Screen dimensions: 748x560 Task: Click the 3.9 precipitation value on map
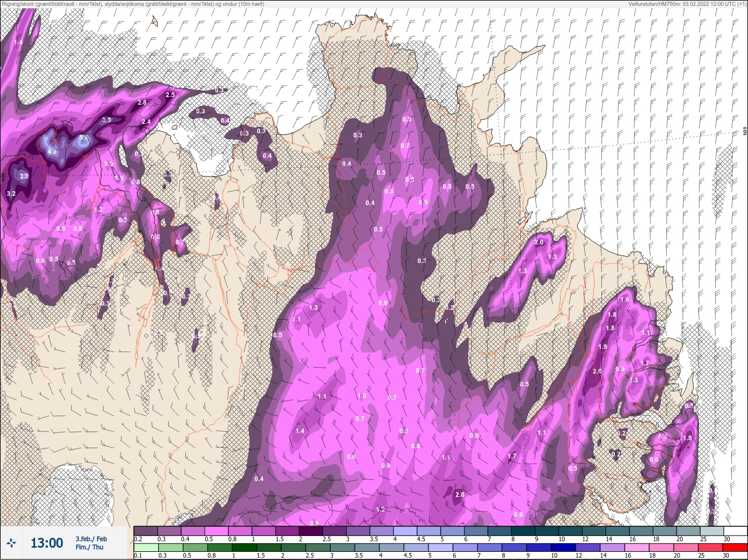click(x=23, y=175)
